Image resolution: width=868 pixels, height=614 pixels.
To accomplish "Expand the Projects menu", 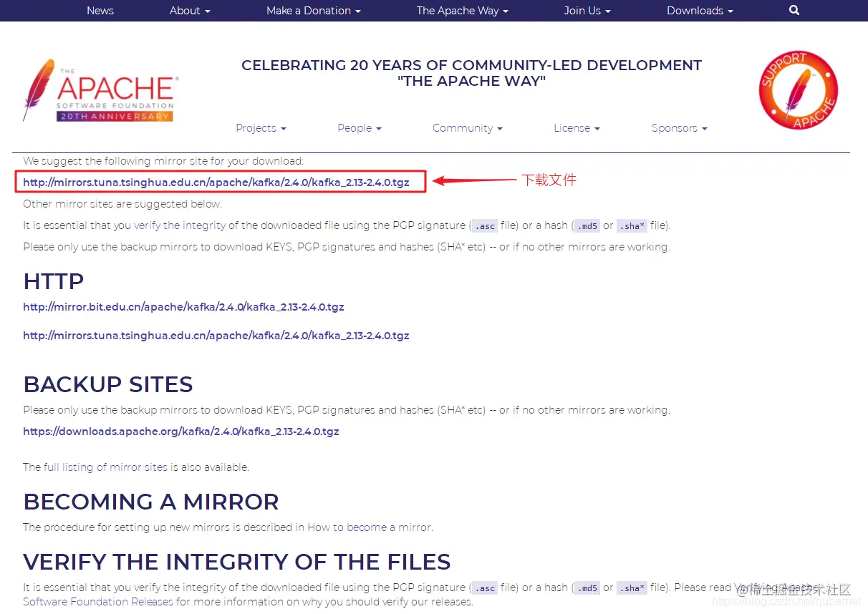I will click(x=261, y=128).
